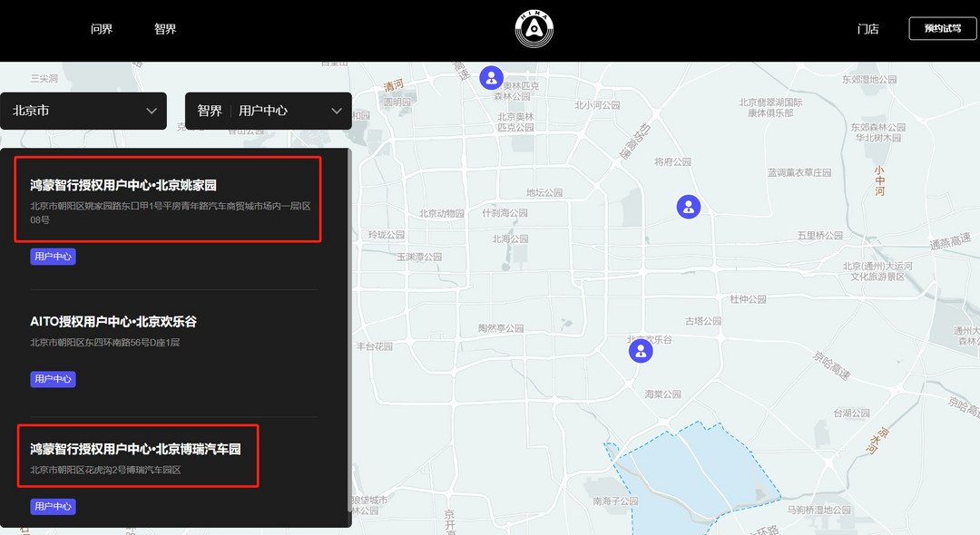The height and width of the screenshot is (535, 980).
Task: Click the 五里桥公园 label on the map
Action: pyautogui.click(x=820, y=236)
